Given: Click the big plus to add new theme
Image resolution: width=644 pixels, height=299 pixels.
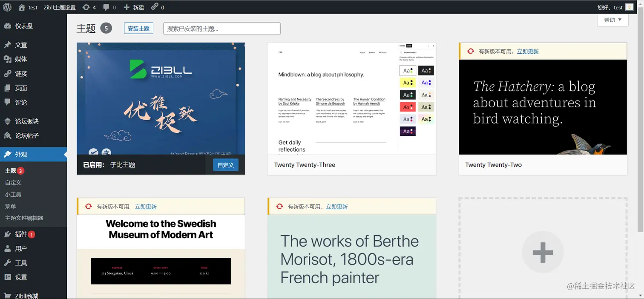Looking at the screenshot, I should click(543, 252).
